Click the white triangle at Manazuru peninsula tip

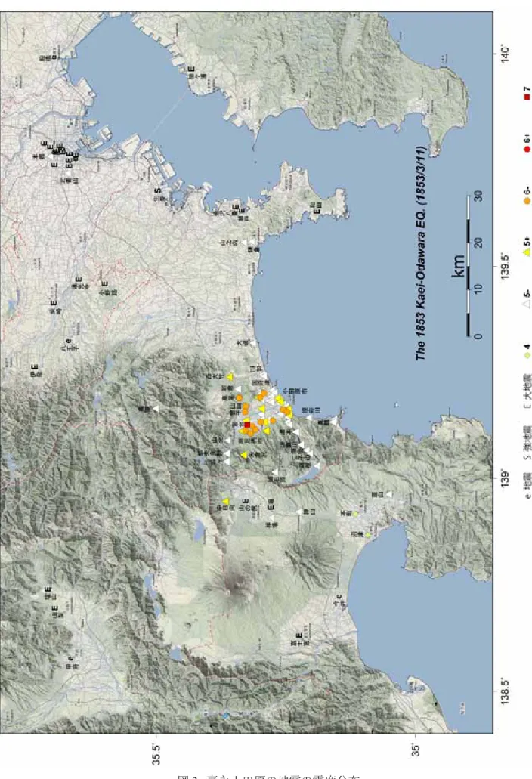[334, 421]
